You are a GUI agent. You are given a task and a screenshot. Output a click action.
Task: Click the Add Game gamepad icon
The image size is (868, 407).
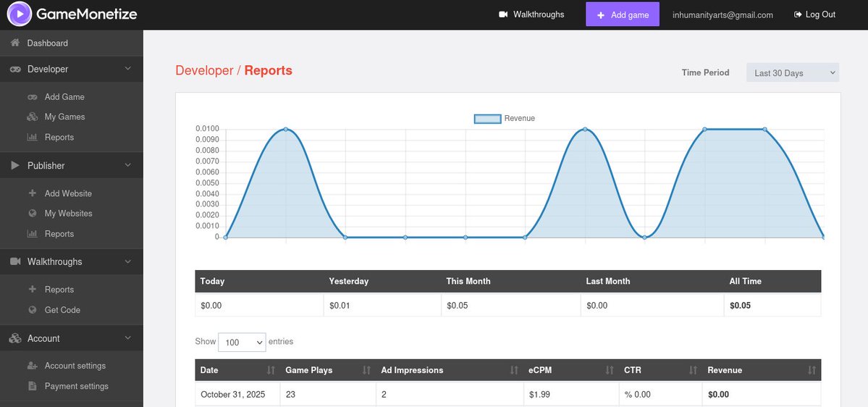pos(33,97)
